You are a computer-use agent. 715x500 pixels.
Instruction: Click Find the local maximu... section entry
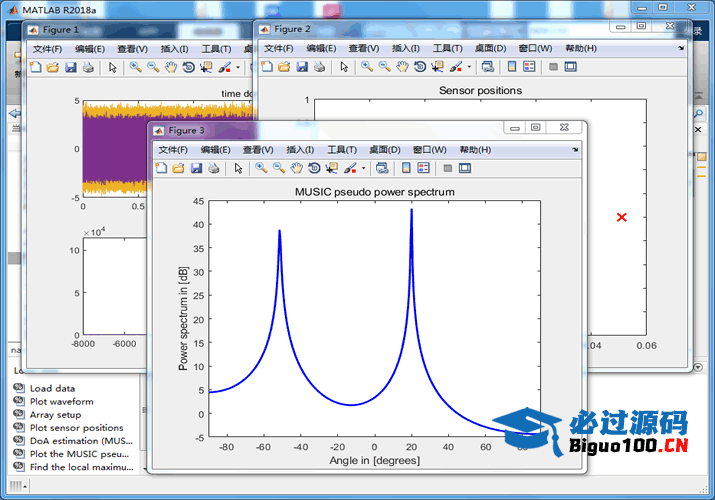pyautogui.click(x=82, y=467)
